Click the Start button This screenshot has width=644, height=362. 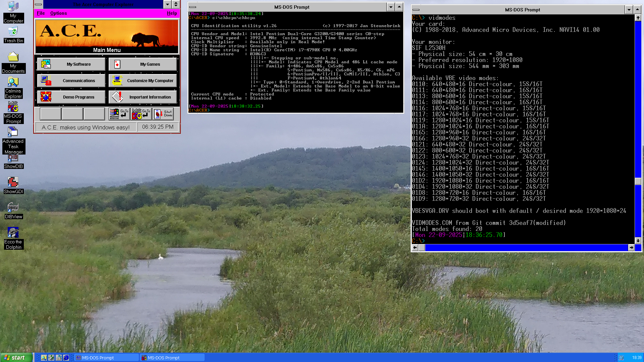click(16, 358)
